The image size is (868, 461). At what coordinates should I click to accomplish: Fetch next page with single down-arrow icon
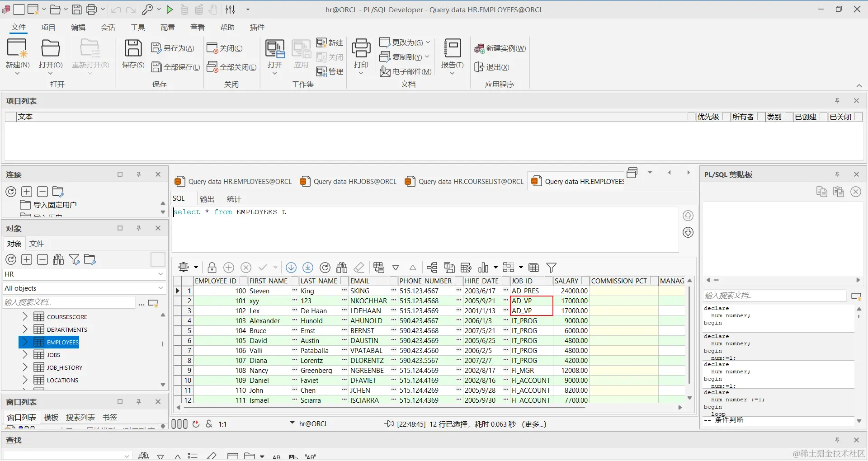pyautogui.click(x=291, y=268)
